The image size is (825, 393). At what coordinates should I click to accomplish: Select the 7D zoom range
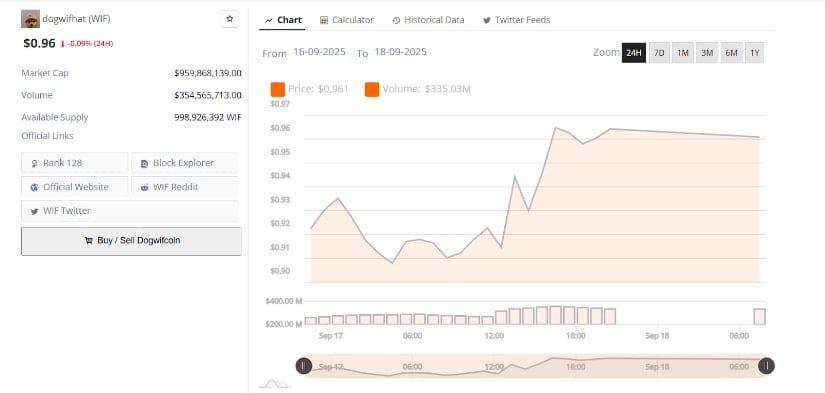coord(659,53)
